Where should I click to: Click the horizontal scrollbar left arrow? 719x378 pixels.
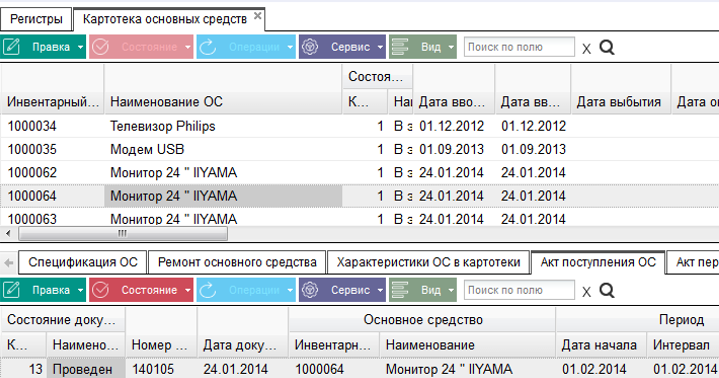tap(8, 233)
